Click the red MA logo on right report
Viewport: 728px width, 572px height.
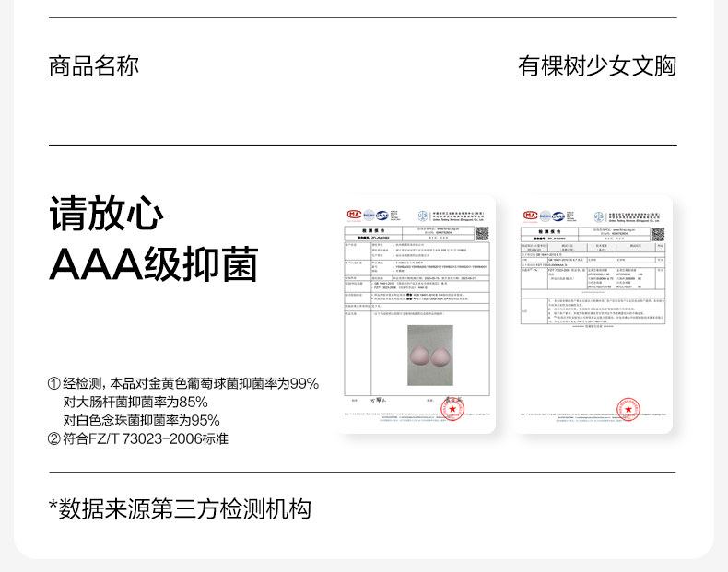click(x=530, y=215)
